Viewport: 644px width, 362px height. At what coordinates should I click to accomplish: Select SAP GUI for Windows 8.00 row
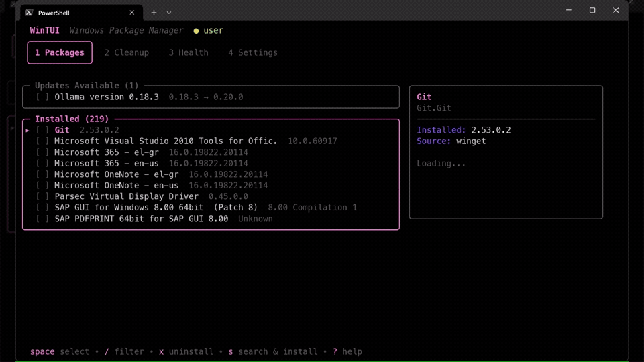click(x=211, y=208)
